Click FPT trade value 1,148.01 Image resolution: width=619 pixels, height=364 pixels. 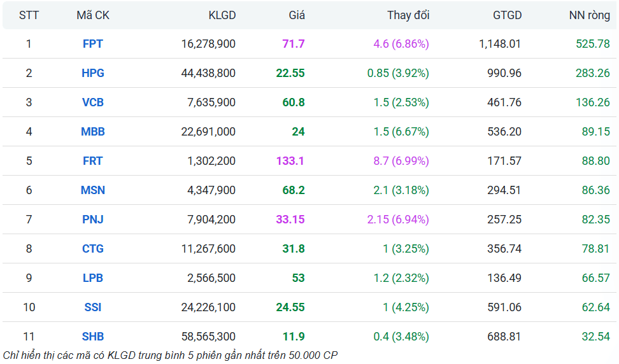[x=500, y=44]
